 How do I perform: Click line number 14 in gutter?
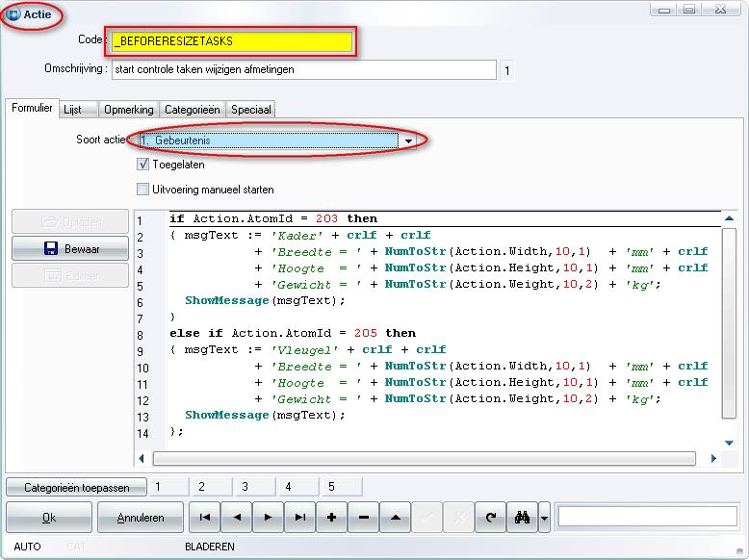click(x=142, y=434)
